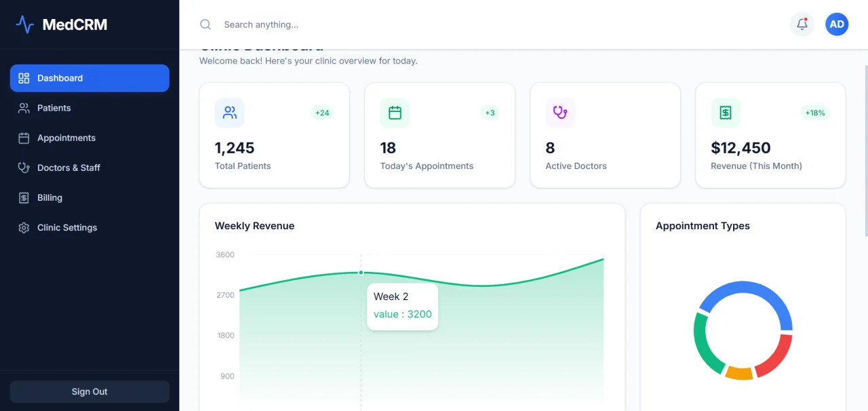The height and width of the screenshot is (411, 868).
Task: Click the Today's Appointments calendar icon
Action: click(x=395, y=113)
